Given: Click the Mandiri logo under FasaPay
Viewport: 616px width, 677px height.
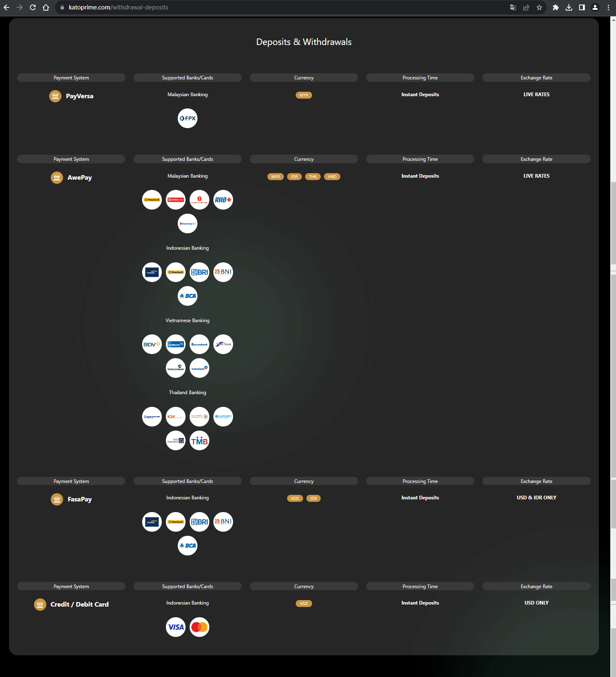Looking at the screenshot, I should click(152, 522).
